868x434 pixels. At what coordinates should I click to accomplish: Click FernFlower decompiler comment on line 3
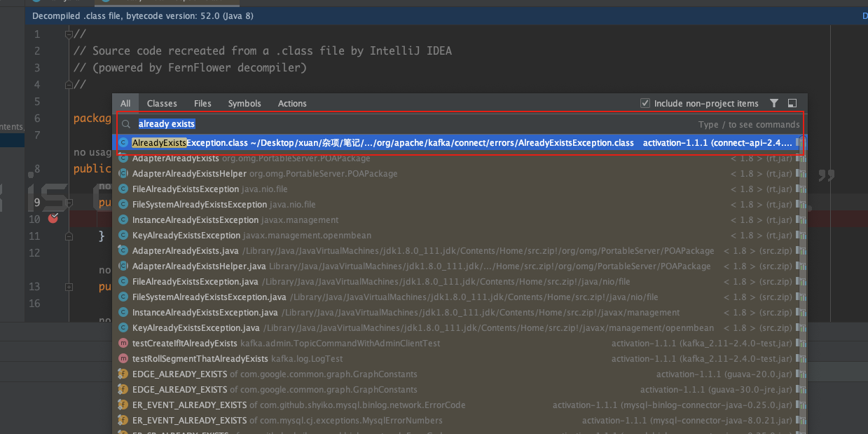coord(191,68)
